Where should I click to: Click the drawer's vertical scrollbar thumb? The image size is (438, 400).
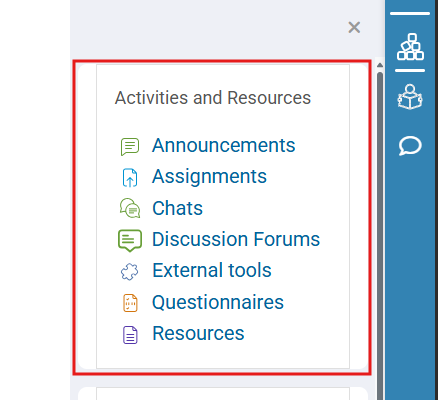[380, 233]
